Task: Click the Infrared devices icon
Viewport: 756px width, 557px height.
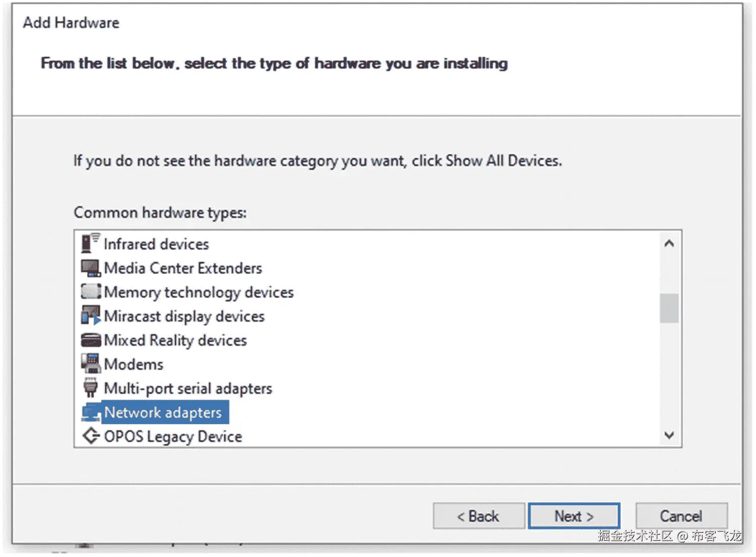Action: point(91,244)
